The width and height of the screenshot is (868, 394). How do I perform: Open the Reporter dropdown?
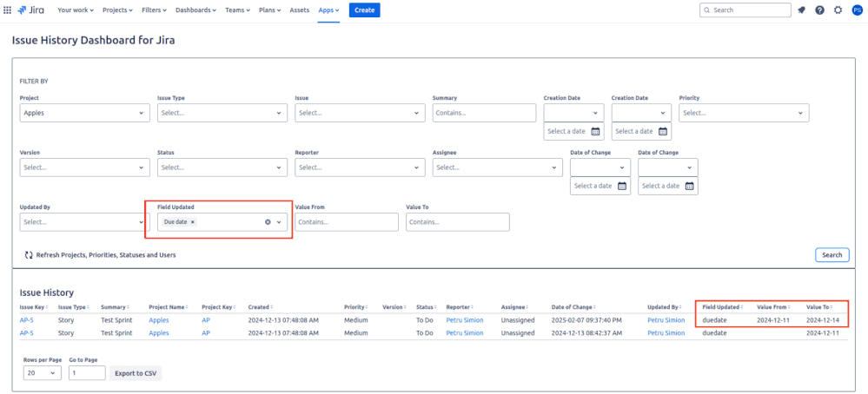(360, 167)
